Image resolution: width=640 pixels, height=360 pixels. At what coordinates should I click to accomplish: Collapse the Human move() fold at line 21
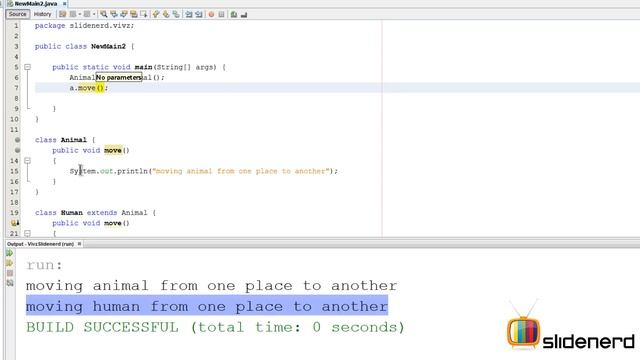point(27,233)
